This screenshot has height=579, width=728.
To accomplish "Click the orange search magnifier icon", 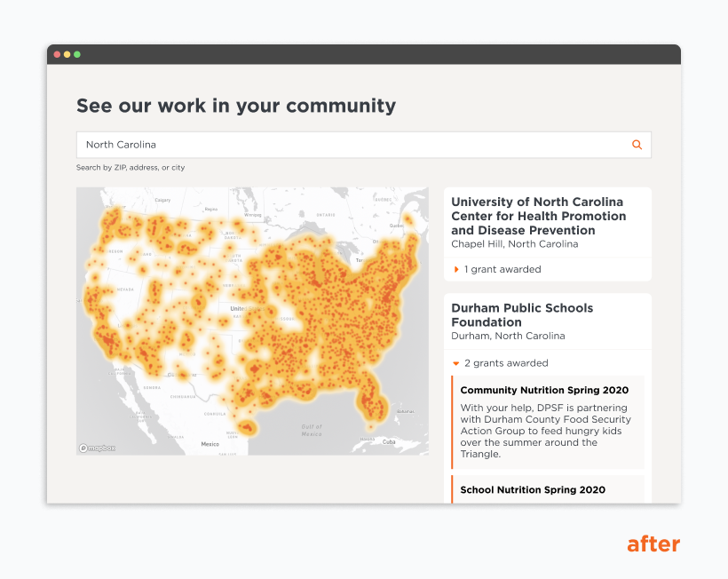I will click(x=637, y=144).
